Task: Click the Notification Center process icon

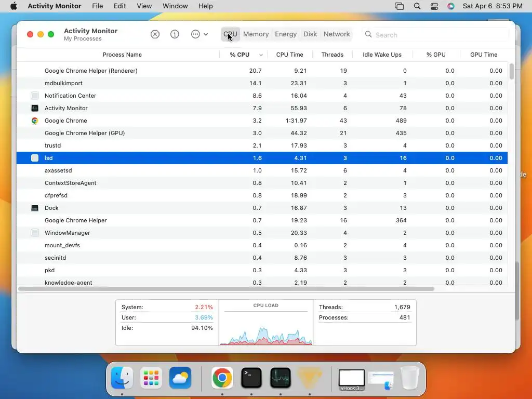Action: click(35, 96)
